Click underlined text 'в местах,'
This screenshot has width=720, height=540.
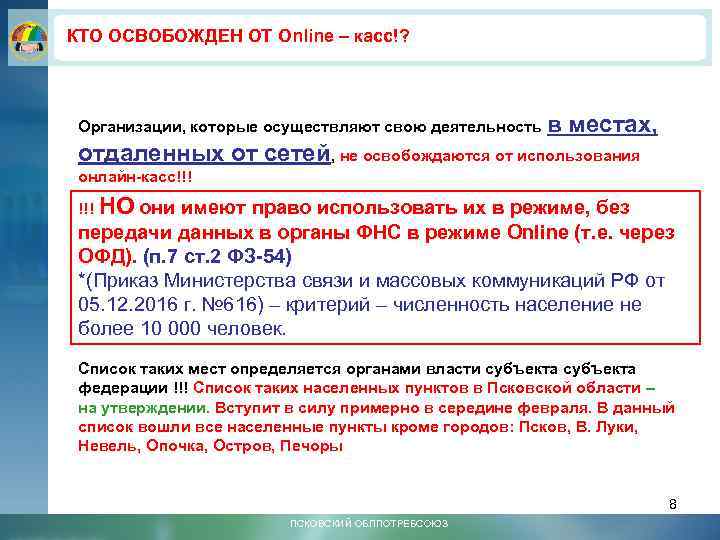(x=602, y=126)
